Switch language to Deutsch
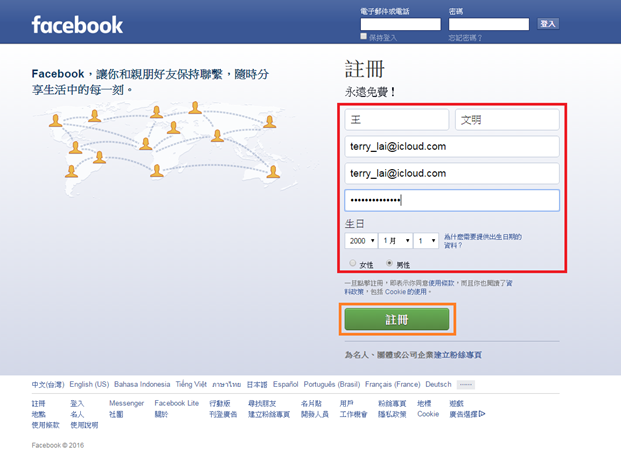 (x=438, y=384)
